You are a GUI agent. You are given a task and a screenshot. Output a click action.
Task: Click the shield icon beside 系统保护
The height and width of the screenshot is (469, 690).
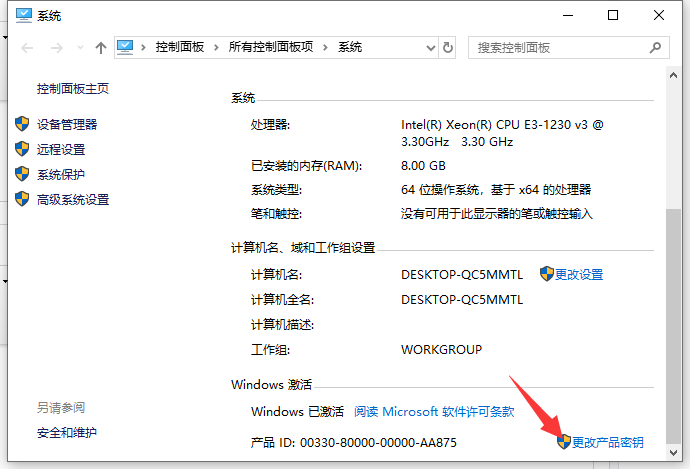click(23, 174)
